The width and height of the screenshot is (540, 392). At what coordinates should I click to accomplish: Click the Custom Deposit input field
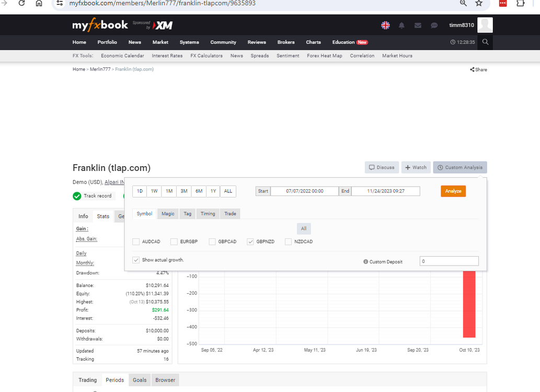tap(449, 261)
